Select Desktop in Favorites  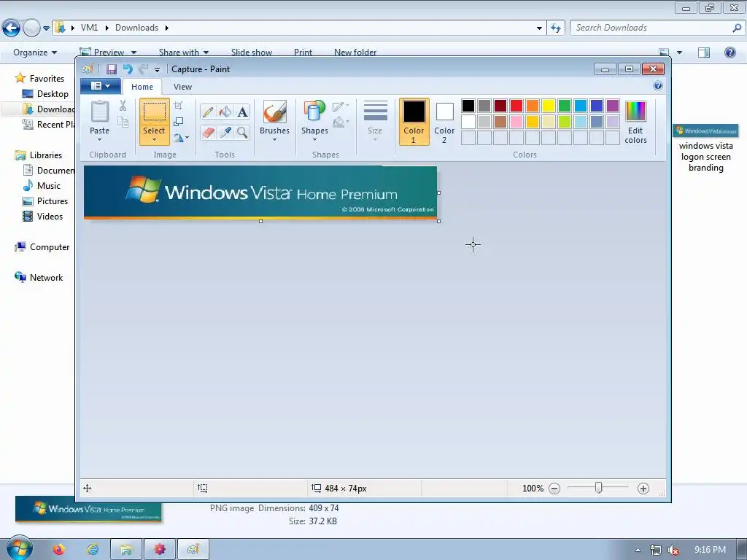click(46, 94)
